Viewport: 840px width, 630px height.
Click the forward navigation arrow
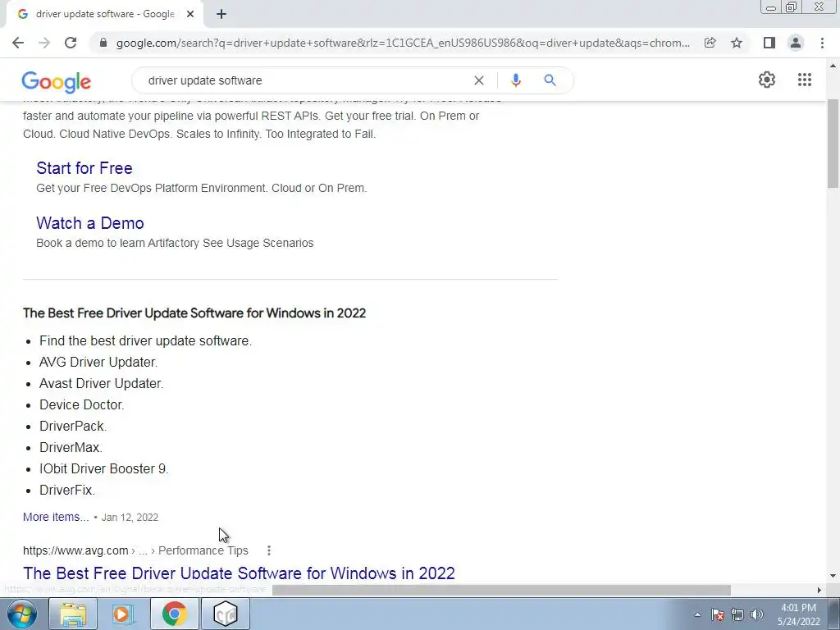click(x=44, y=43)
